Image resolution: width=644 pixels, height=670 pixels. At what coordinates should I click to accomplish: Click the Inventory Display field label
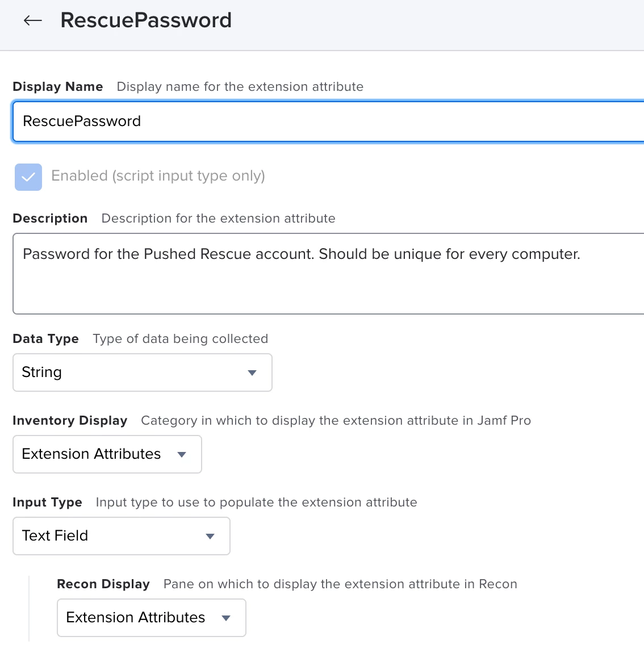coord(70,421)
